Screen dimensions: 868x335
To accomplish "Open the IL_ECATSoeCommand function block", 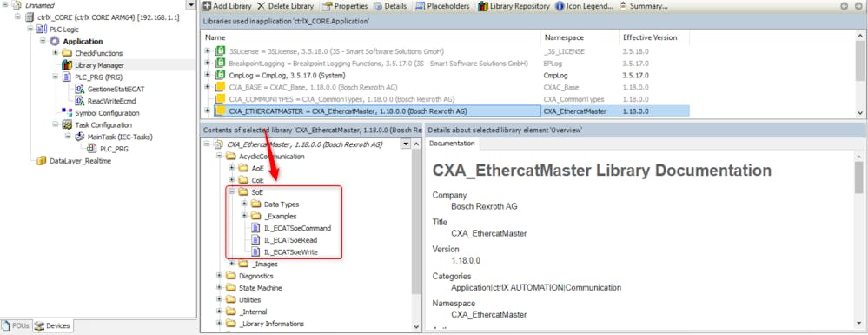I will point(291,228).
